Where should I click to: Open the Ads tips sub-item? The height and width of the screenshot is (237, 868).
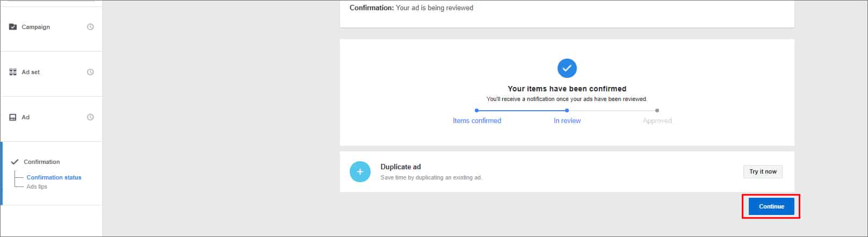37,186
